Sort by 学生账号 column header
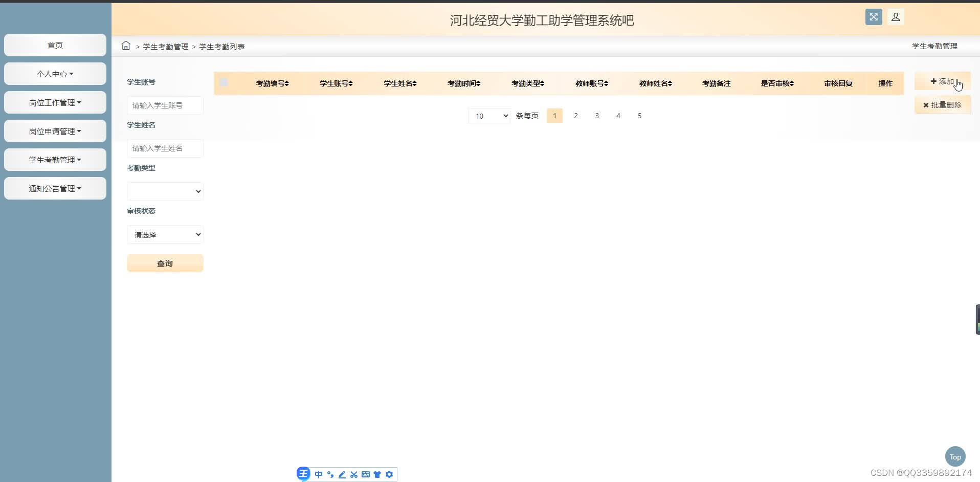980x482 pixels. (336, 83)
